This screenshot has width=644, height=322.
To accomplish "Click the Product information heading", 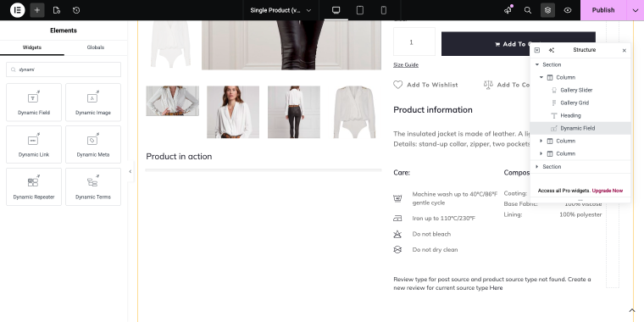I will [433, 109].
